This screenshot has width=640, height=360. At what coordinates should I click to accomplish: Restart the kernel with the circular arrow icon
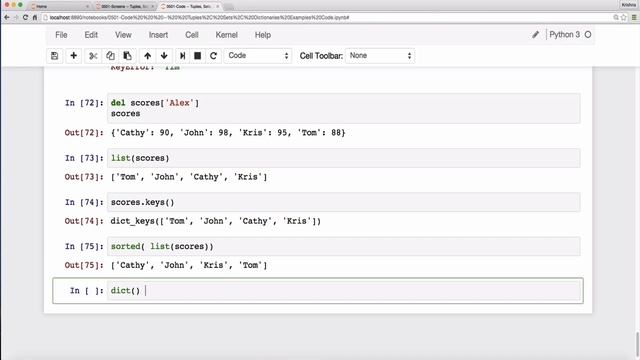[x=213, y=56]
